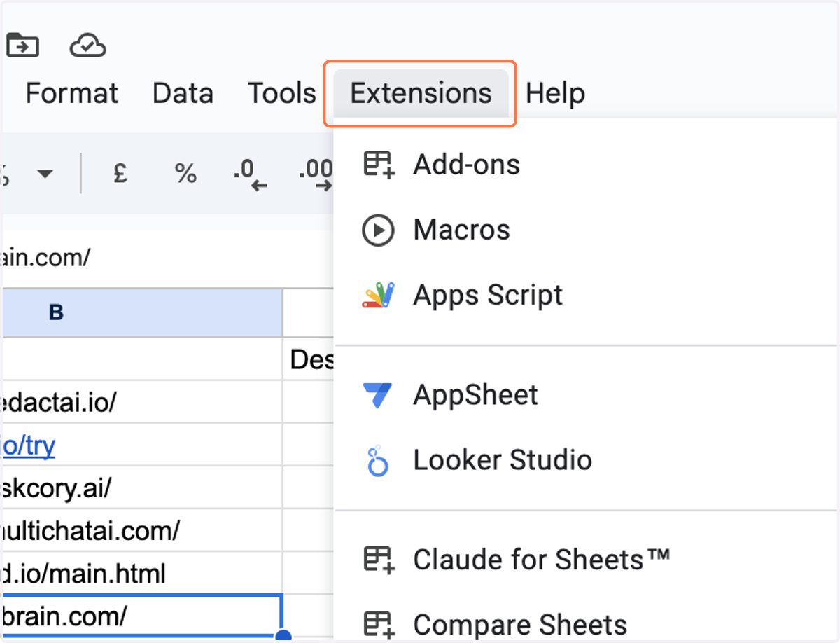
Task: Select cell containing d.io/main.html
Action: (142, 573)
